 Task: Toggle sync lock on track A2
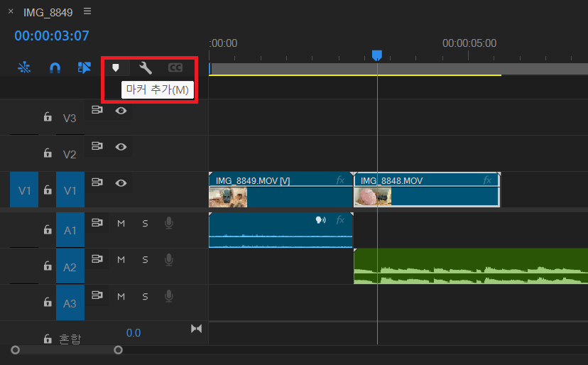[x=97, y=259]
